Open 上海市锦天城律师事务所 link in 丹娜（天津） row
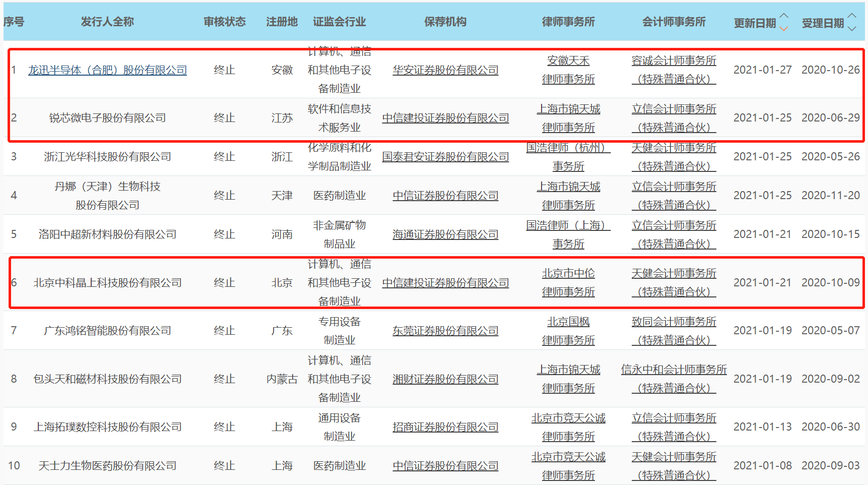 568,196
